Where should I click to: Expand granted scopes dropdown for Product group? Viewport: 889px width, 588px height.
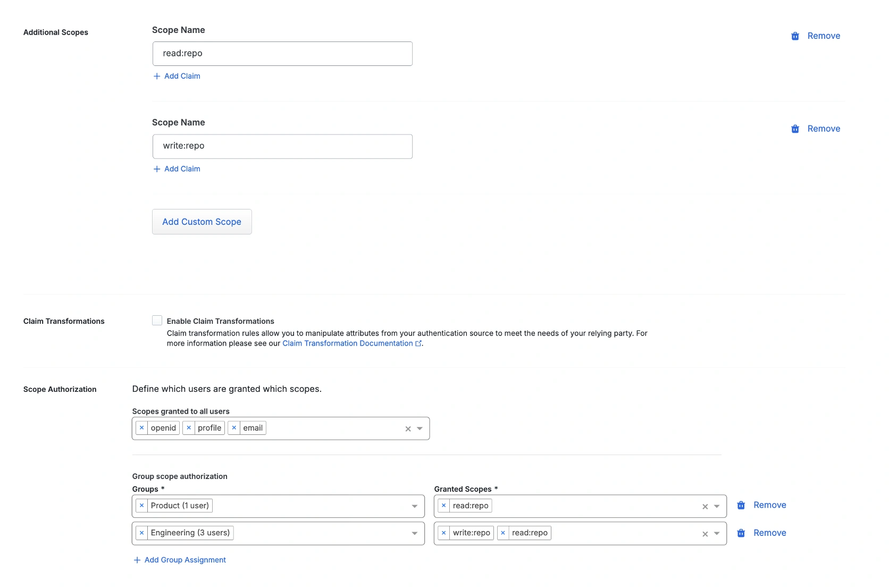[x=717, y=506]
